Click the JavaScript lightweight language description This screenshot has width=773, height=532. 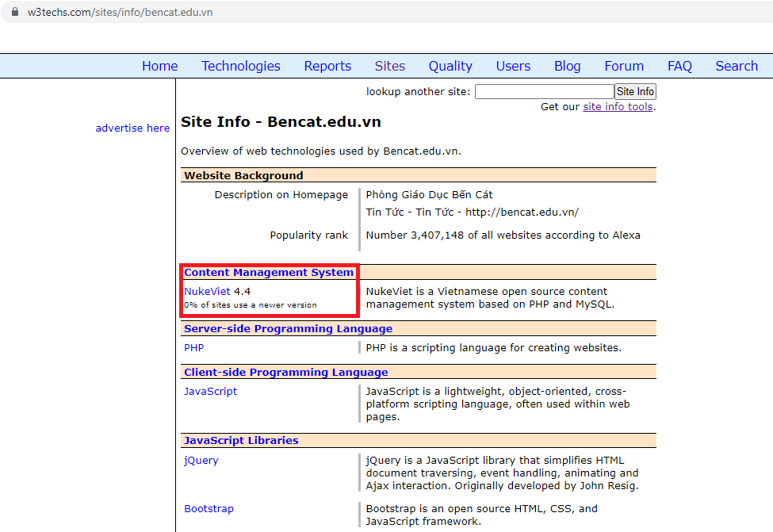tap(497, 404)
